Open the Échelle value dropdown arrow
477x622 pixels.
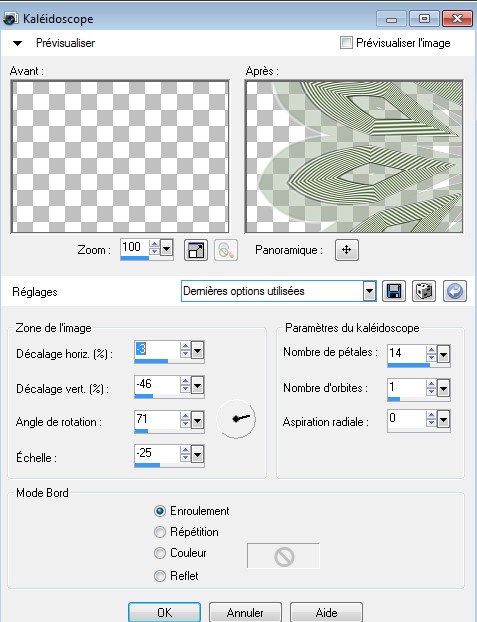point(197,454)
